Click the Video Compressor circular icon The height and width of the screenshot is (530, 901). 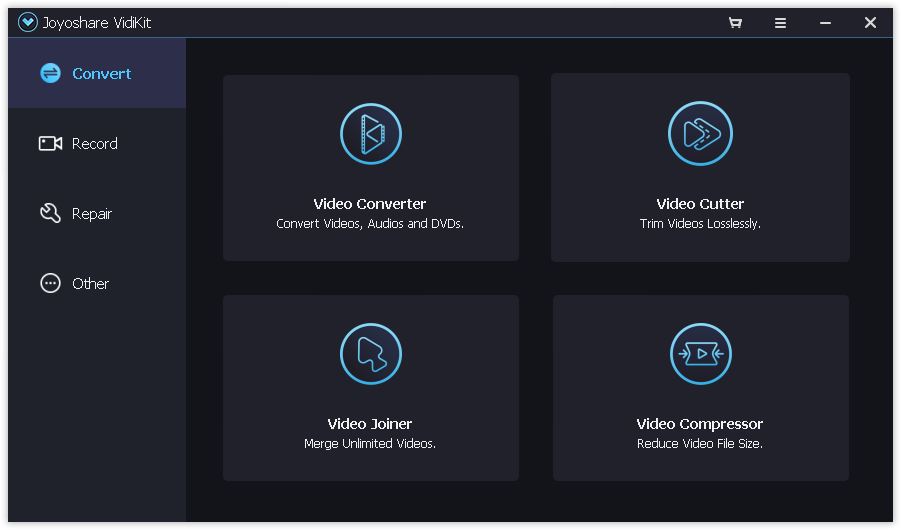point(700,354)
